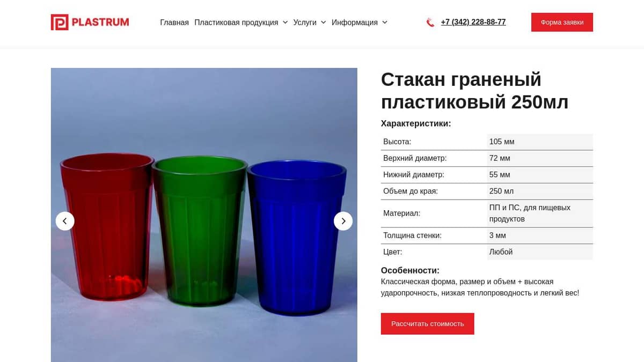Click the PLASTRUM brand name text
This screenshot has width=644, height=362.
(100, 22)
